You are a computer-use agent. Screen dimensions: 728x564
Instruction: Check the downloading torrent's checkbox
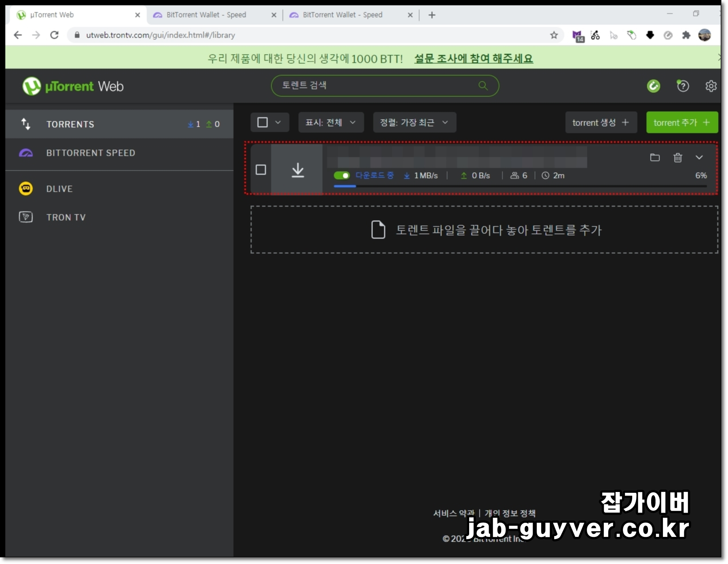[x=261, y=170]
